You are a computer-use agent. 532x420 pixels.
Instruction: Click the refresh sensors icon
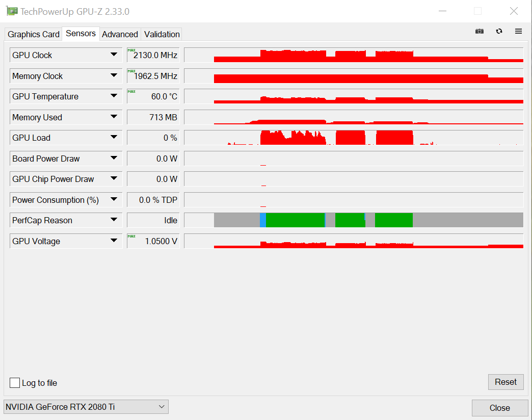[x=499, y=31]
